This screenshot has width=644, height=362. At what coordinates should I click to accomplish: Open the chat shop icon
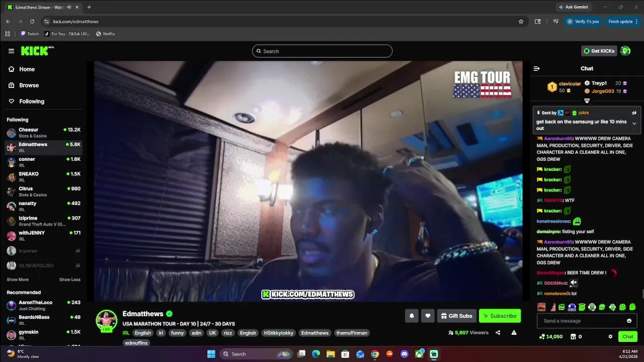pyautogui.click(x=573, y=336)
